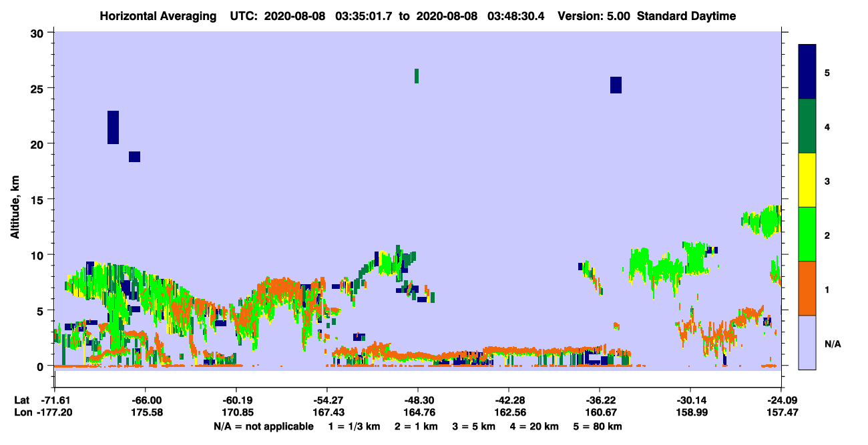Click the longitude value 175.58
Screen dimensions: 868x445
pos(146,413)
